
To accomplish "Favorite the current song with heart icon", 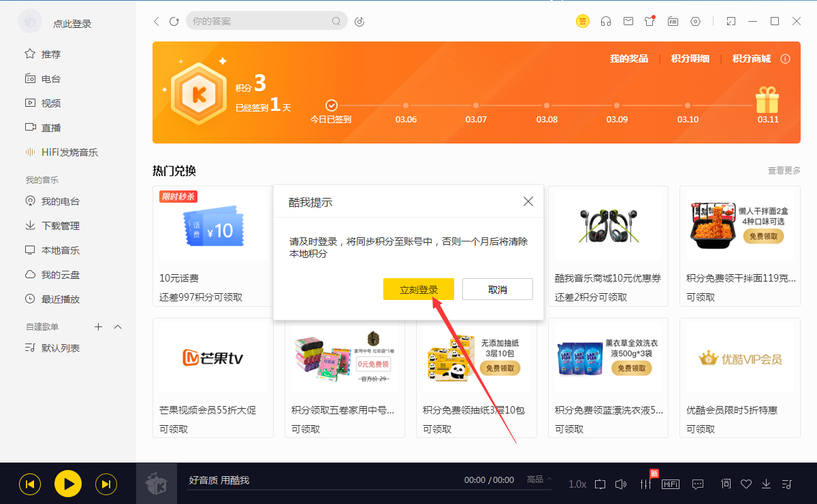I will click(x=746, y=484).
